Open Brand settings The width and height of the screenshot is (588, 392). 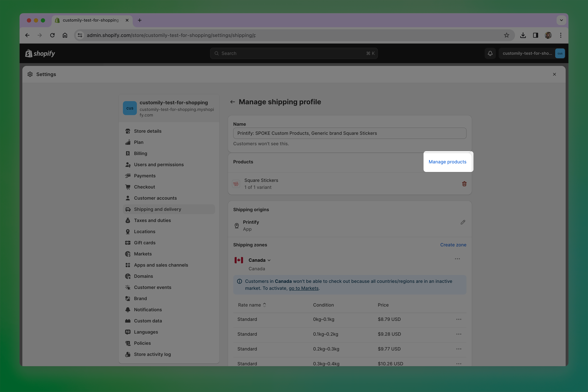coord(169,299)
